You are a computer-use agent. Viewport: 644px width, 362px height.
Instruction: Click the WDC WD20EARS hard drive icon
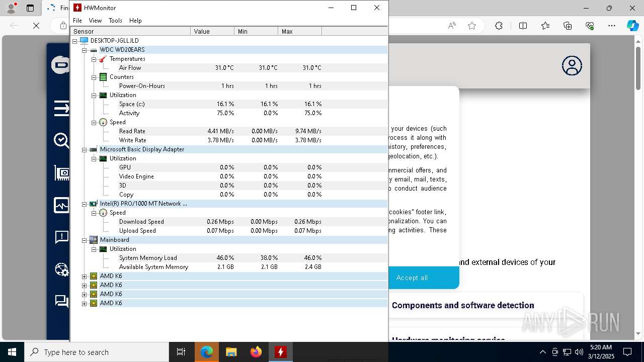pyautogui.click(x=94, y=50)
